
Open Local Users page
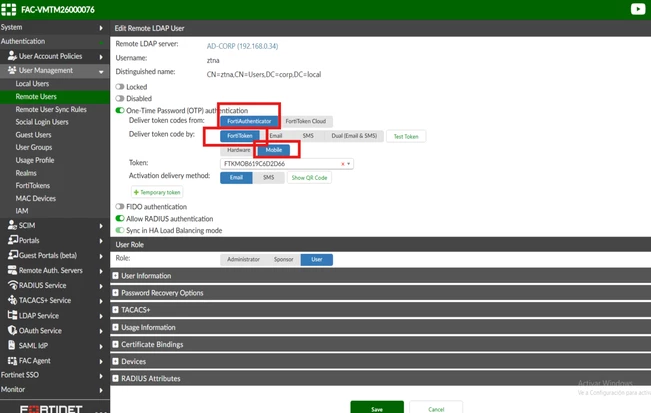[x=32, y=83]
